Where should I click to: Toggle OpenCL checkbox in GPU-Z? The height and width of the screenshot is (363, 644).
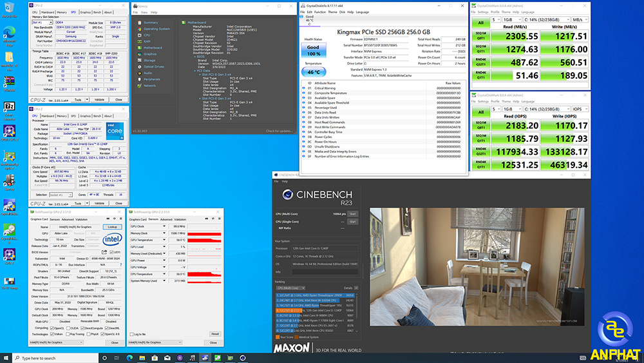point(52,328)
